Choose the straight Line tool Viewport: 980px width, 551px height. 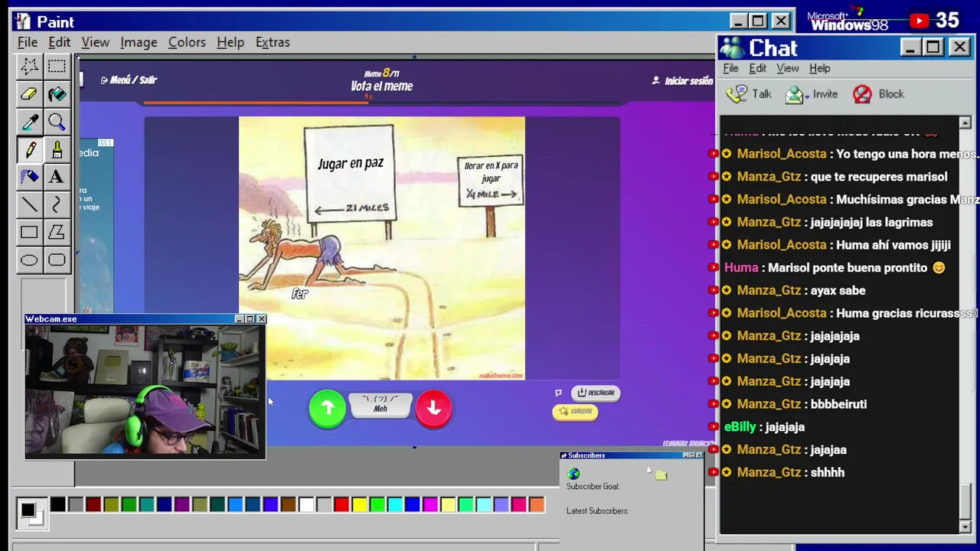click(29, 204)
